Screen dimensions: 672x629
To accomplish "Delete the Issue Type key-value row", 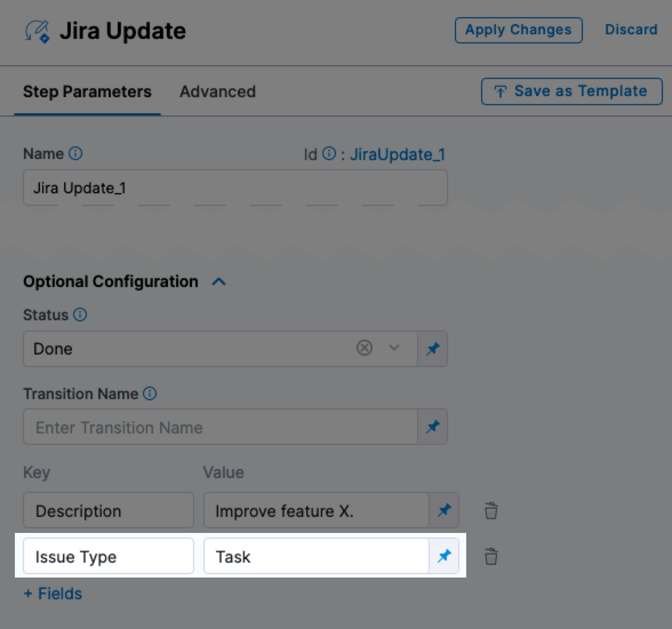I will [x=490, y=556].
